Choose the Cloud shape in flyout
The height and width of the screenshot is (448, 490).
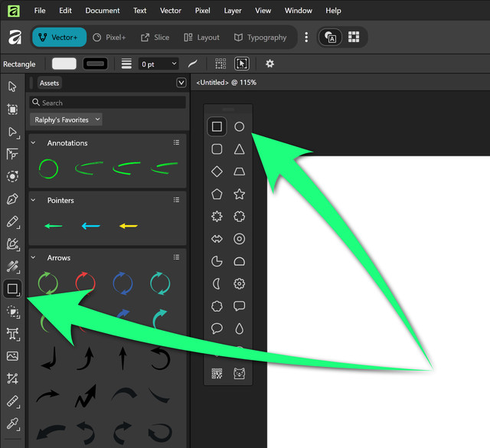pos(217,306)
